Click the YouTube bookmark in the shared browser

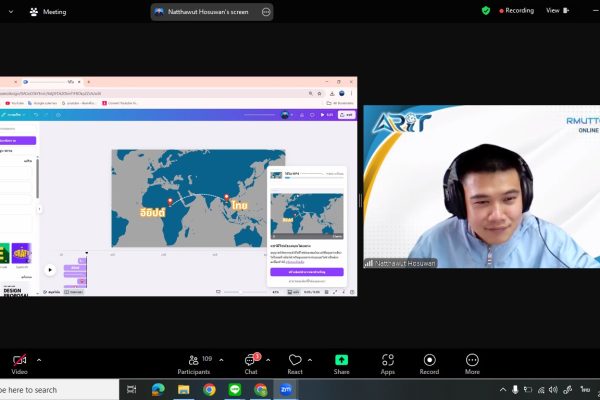(14, 103)
